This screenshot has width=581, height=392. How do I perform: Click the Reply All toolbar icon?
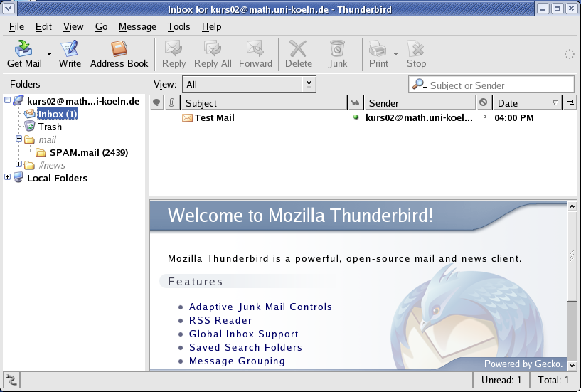point(213,54)
